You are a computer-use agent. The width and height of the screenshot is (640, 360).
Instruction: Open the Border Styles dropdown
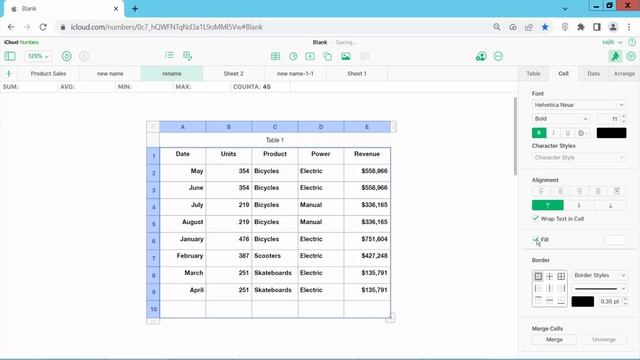click(x=599, y=275)
